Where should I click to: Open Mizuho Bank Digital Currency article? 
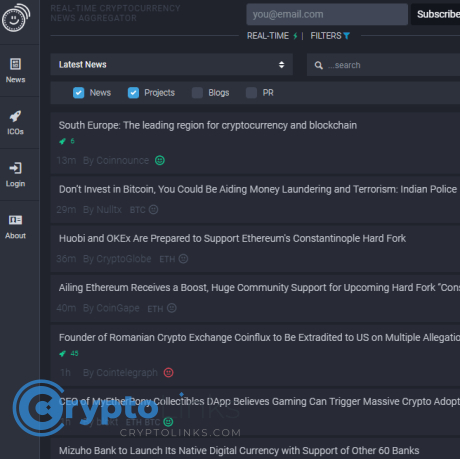(x=239, y=451)
